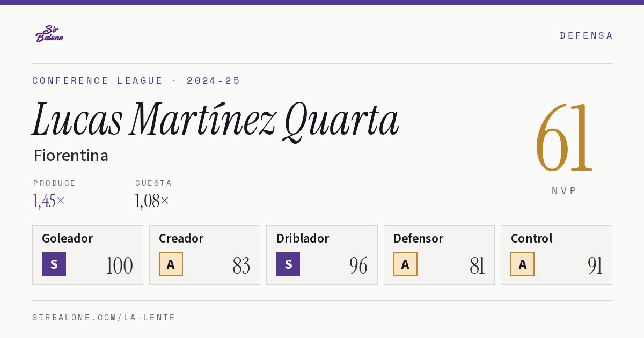Click the Goleador card title
The height and width of the screenshot is (338, 644).
pos(68,238)
